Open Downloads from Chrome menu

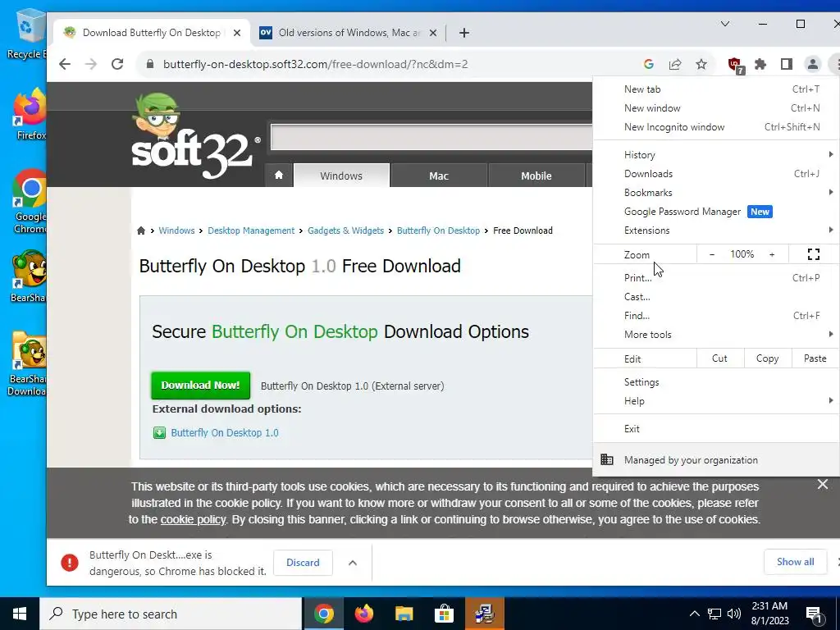pos(716,174)
